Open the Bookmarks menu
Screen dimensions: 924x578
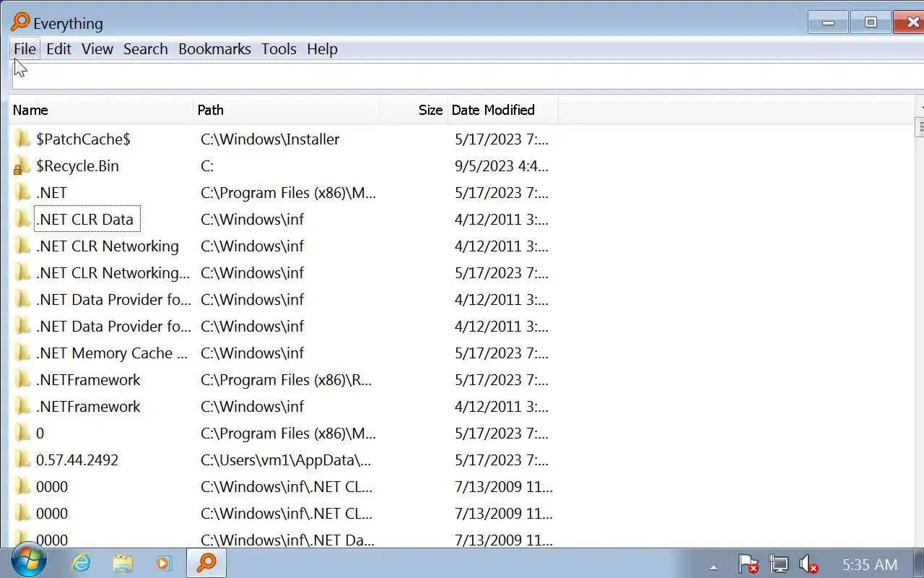214,49
